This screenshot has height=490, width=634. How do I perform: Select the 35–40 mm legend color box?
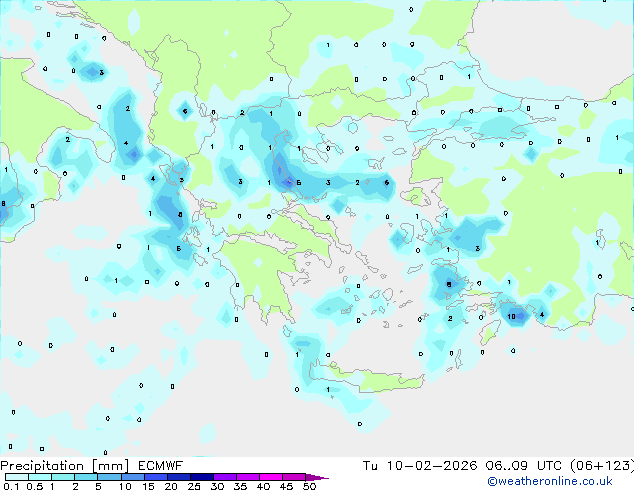(248, 477)
